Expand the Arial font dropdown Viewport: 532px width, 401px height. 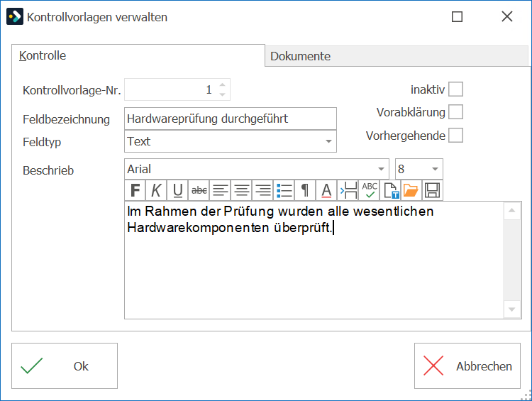[381, 169]
